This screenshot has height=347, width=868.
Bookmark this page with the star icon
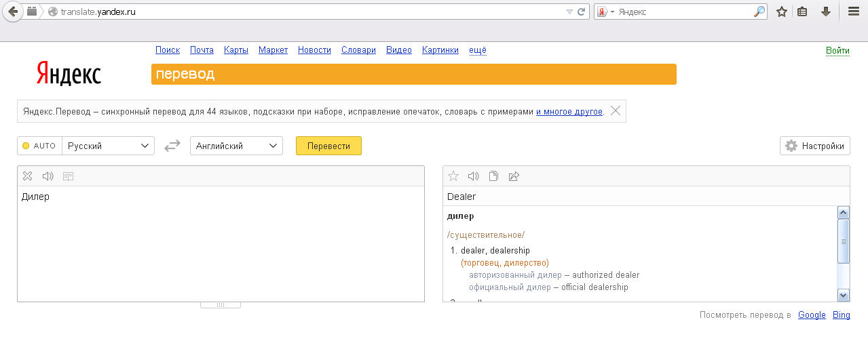tap(782, 12)
